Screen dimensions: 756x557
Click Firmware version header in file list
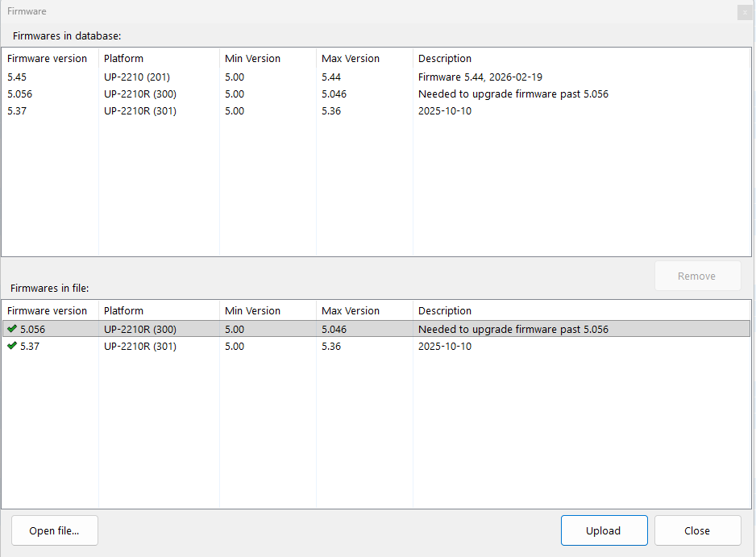[x=48, y=310]
